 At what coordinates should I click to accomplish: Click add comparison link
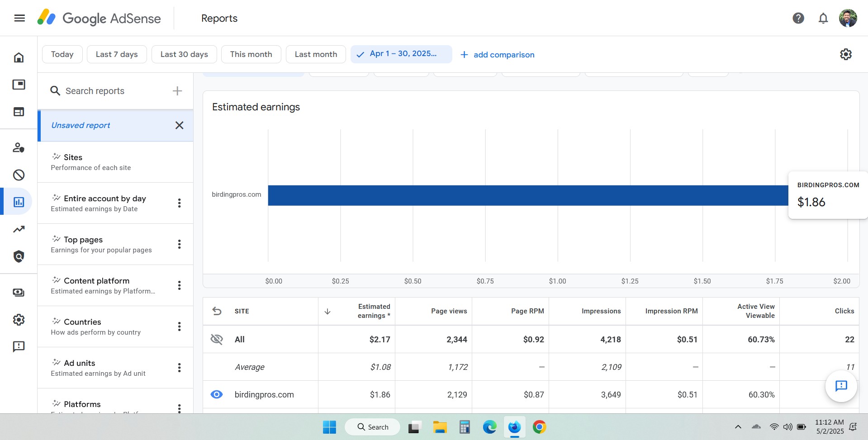(497, 55)
